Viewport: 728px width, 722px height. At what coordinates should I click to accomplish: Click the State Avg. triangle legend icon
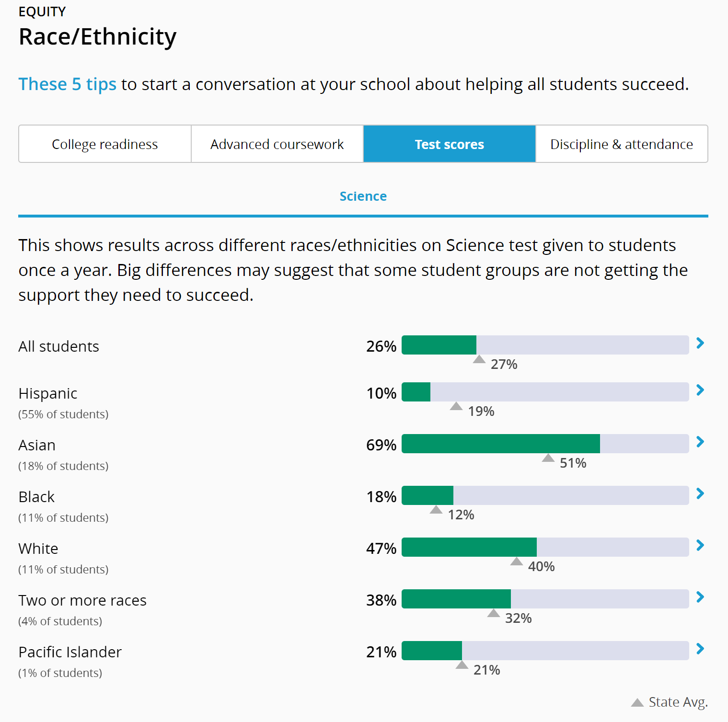[637, 702]
